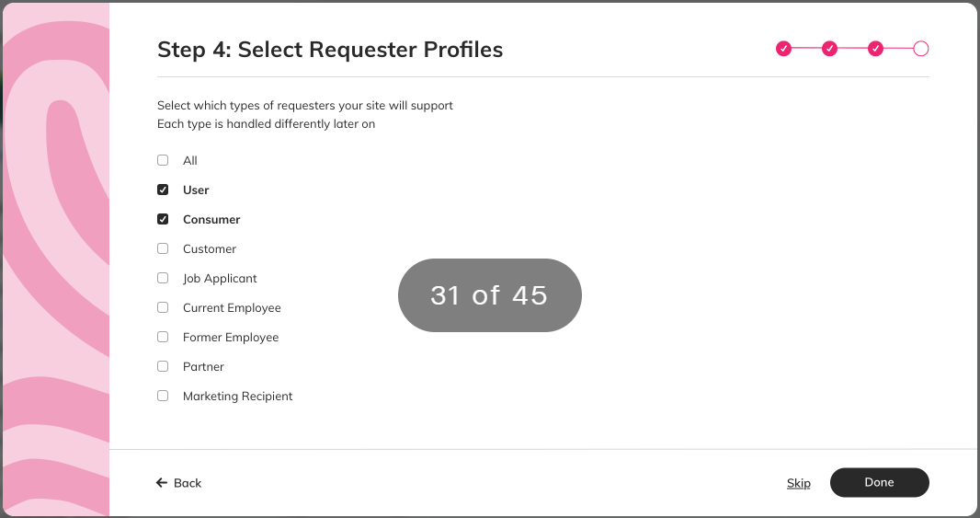
Task: Toggle the Former Employee checkbox
Action: (x=163, y=337)
